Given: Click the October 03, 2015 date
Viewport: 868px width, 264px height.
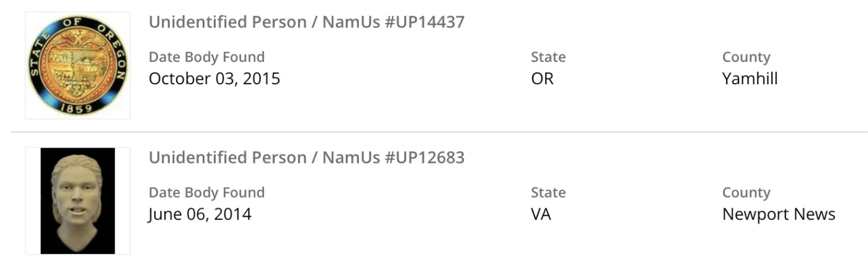Looking at the screenshot, I should click(x=214, y=79).
